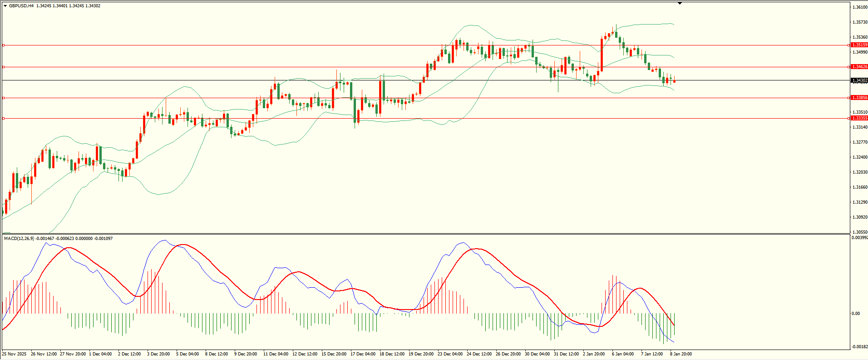
Task: Click the 8 Jan 20:00 time axis label
Action: tap(681, 354)
